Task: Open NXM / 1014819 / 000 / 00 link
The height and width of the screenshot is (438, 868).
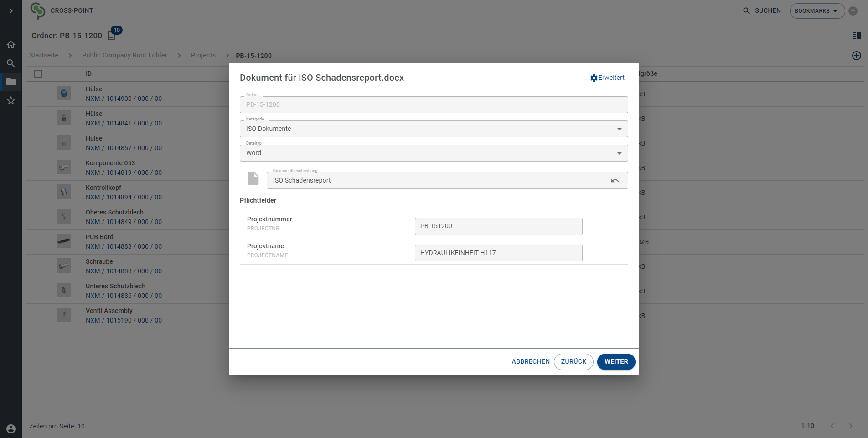Action: pyautogui.click(x=124, y=172)
